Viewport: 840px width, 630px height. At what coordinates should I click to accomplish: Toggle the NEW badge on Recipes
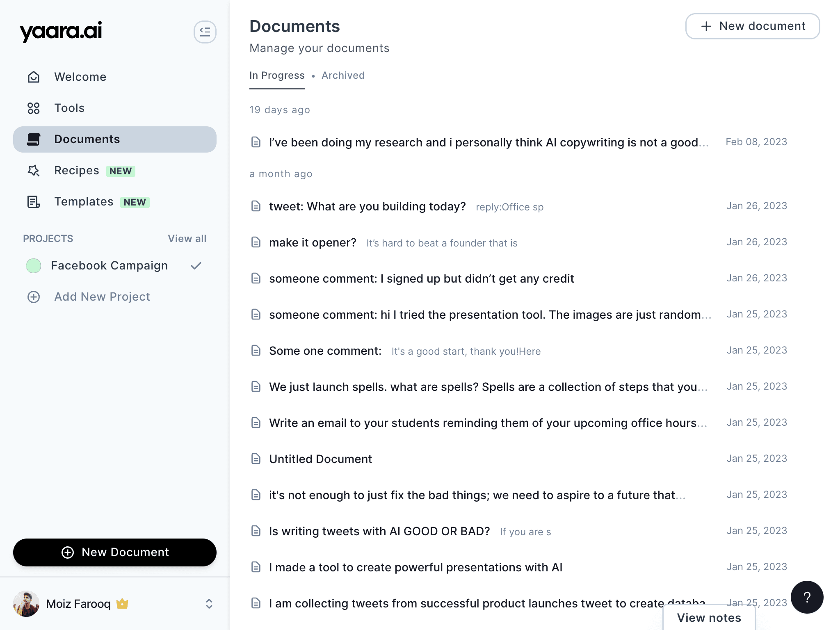[120, 171]
